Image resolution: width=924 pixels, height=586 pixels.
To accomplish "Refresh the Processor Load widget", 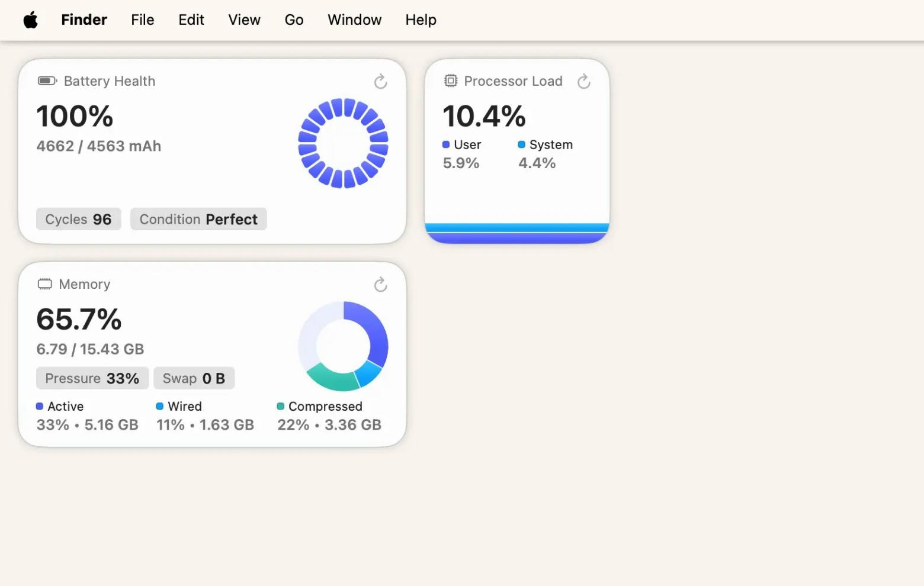I will coord(584,81).
